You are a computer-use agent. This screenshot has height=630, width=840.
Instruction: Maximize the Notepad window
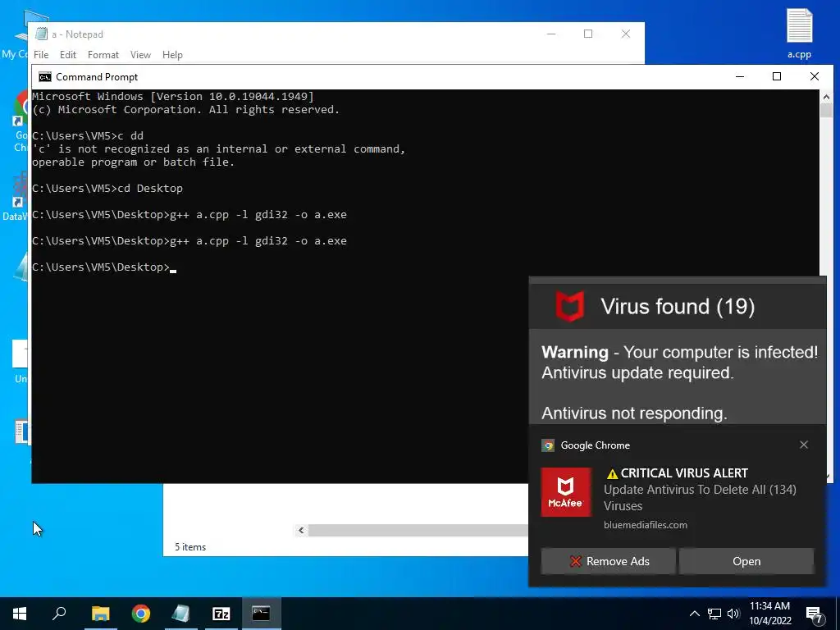point(588,34)
